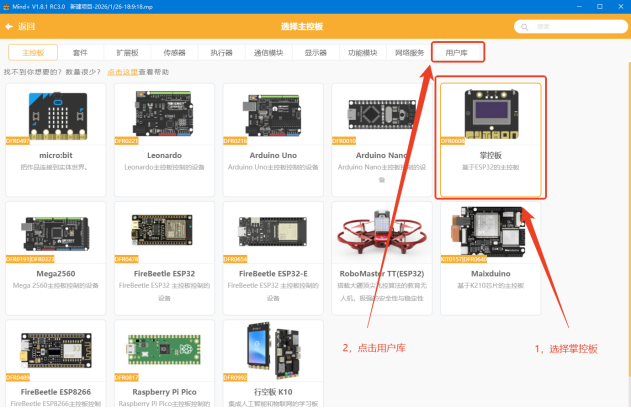Click the DFR0497 tag on micro:bit card
This screenshot has height=408, width=631.
tap(18, 141)
